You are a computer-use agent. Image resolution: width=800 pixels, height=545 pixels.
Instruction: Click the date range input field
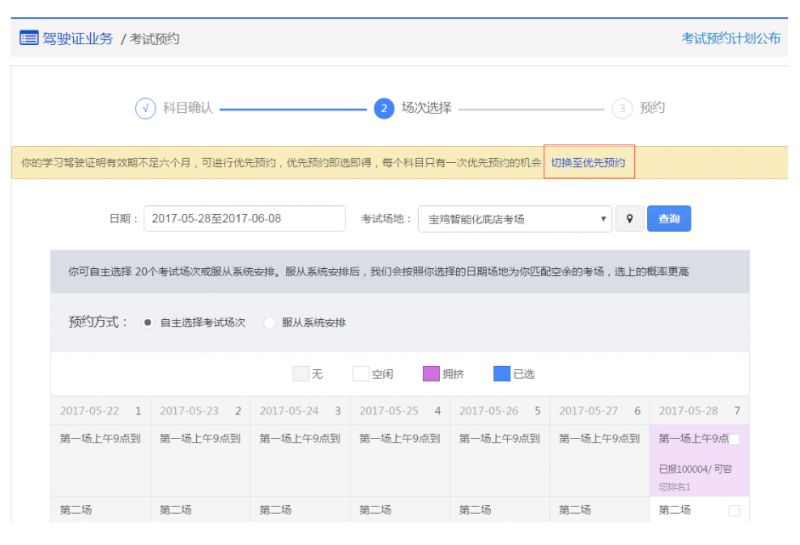(244, 219)
